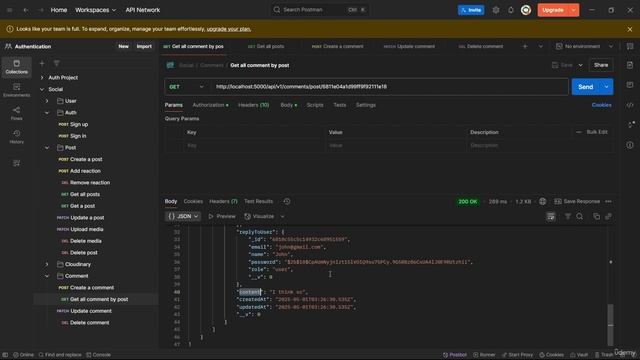Open the Flows sidebar panel
The image size is (640, 360).
click(16, 113)
